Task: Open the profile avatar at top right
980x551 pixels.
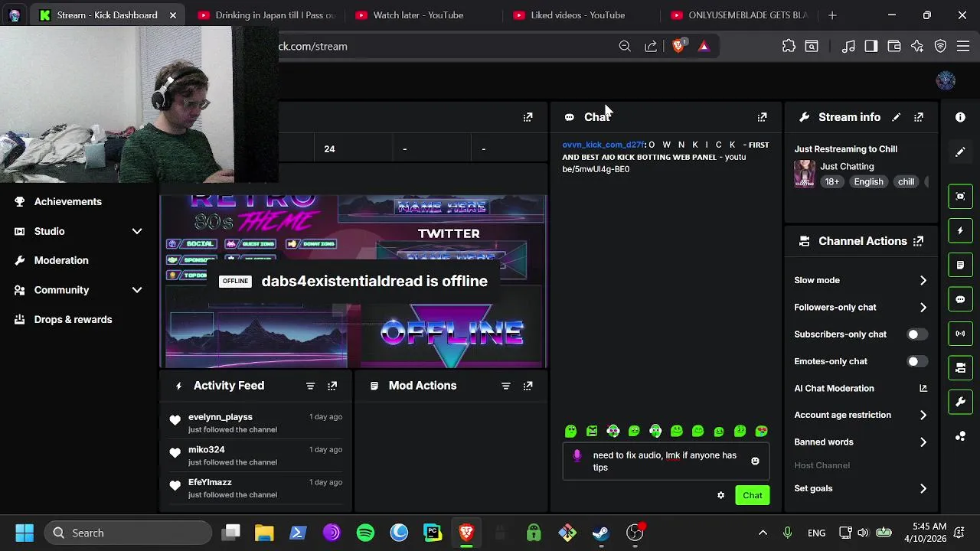Action: tap(946, 80)
